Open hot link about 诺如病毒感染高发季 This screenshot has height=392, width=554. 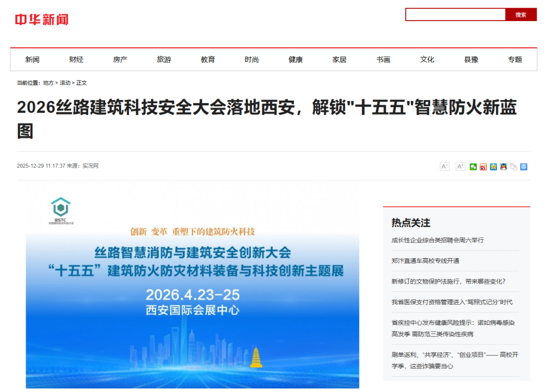click(x=453, y=328)
